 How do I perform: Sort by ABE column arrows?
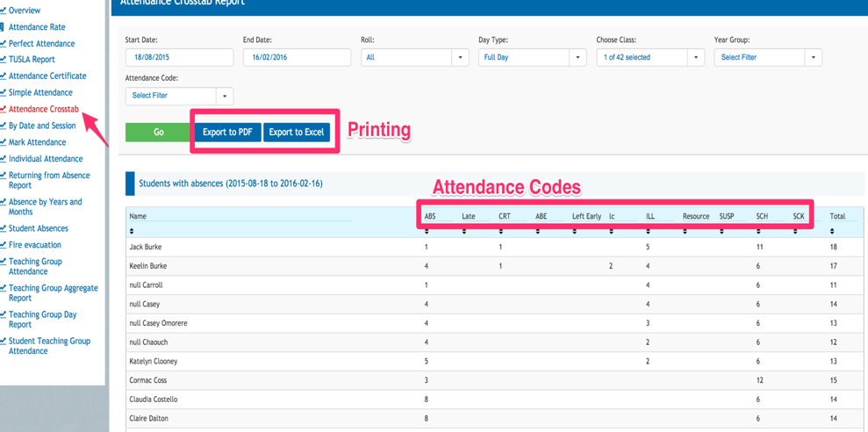[537, 231]
